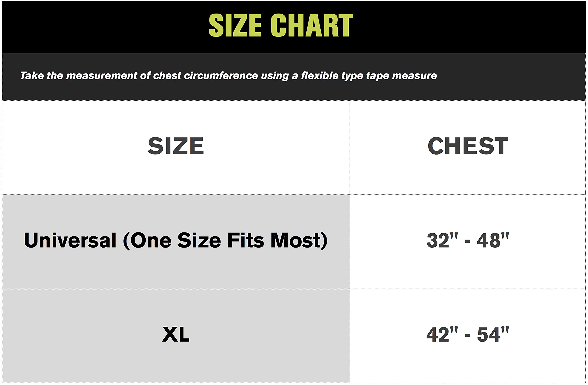The image size is (588, 385).
Task: Click the "SIZE" column header
Action: point(176,146)
